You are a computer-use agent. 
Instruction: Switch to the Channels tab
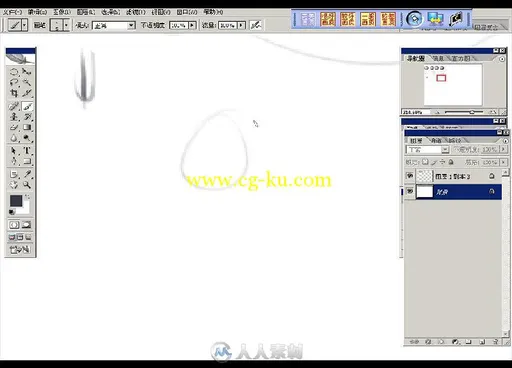click(436, 140)
